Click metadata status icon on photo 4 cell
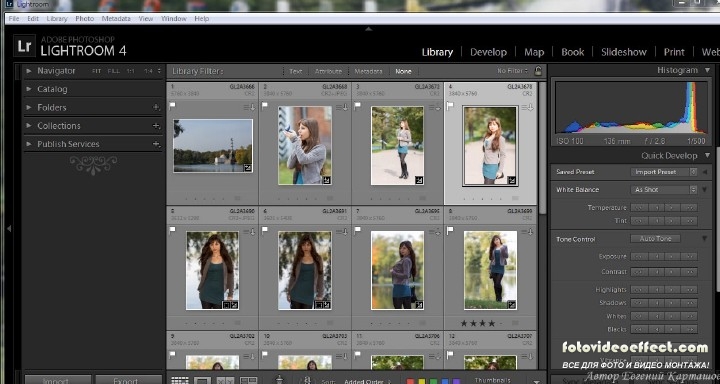The width and height of the screenshot is (720, 384). (x=527, y=107)
